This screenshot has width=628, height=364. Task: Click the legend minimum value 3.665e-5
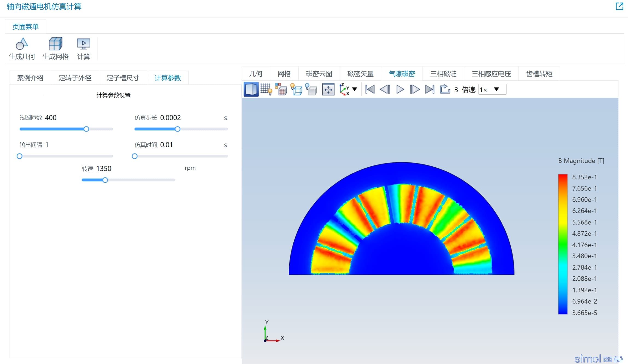[584, 313]
